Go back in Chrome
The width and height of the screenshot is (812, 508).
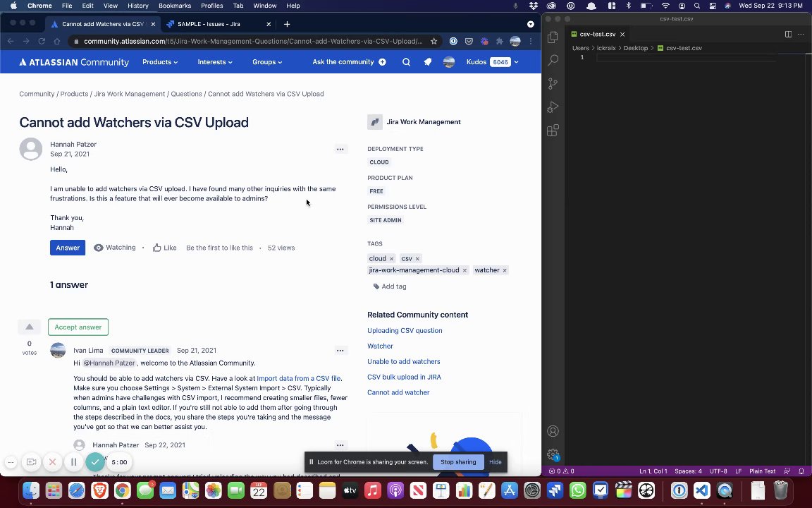(x=11, y=42)
